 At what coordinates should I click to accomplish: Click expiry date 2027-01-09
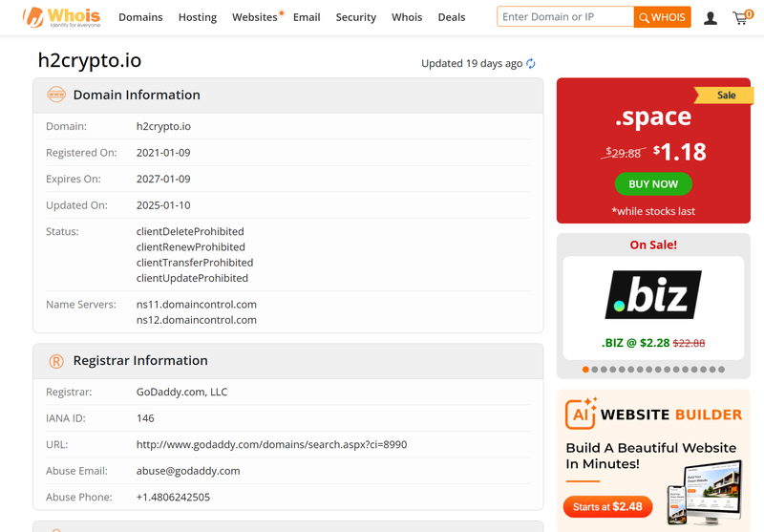pos(163,179)
